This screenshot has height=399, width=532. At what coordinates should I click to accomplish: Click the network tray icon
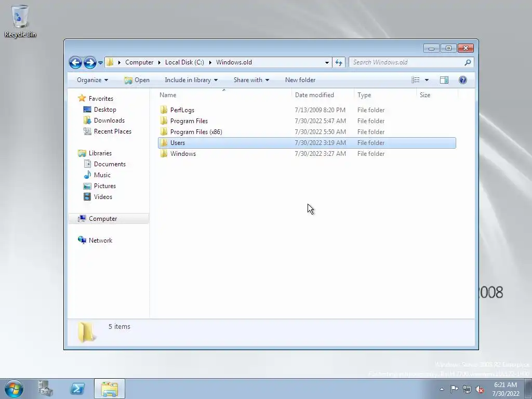467,389
